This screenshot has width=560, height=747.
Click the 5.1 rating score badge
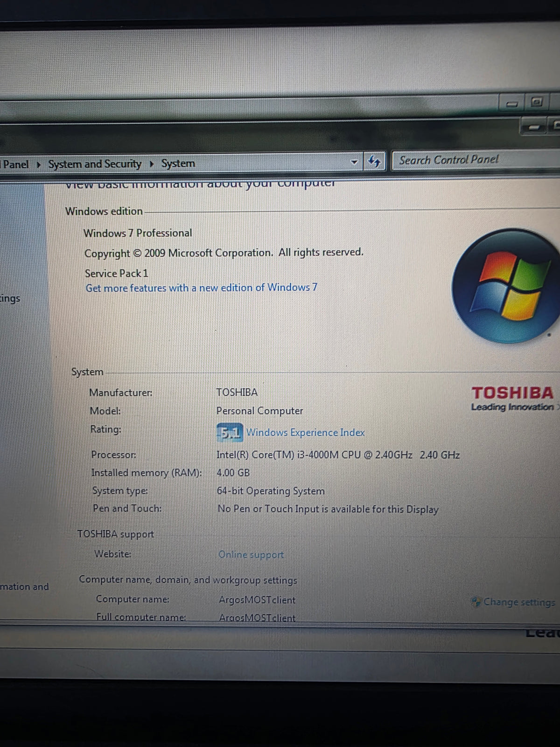point(229,432)
